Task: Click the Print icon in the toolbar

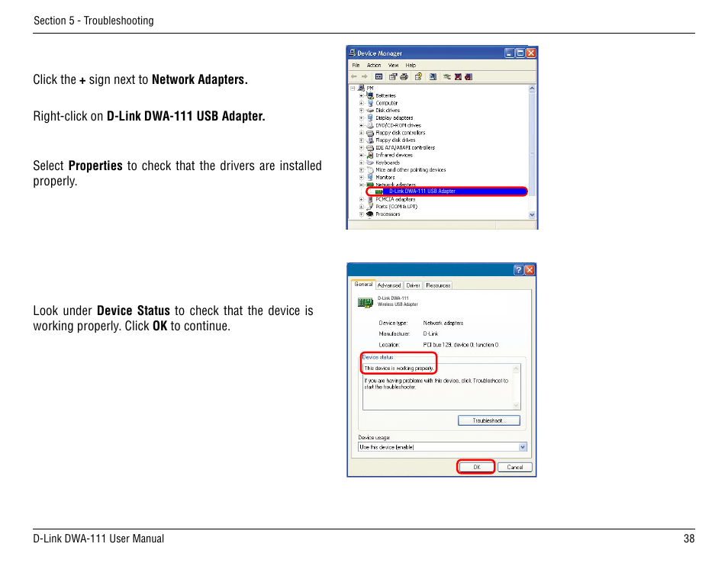Action: pyautogui.click(x=404, y=76)
